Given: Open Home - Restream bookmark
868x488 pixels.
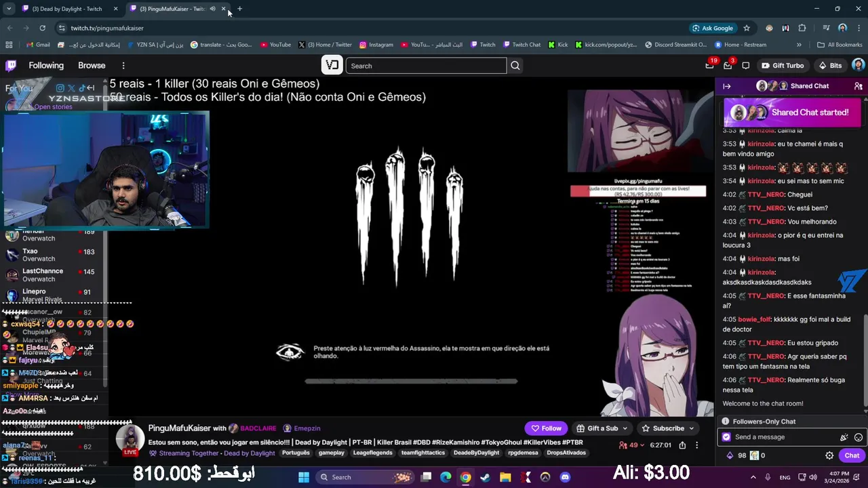Looking at the screenshot, I should pos(741,45).
